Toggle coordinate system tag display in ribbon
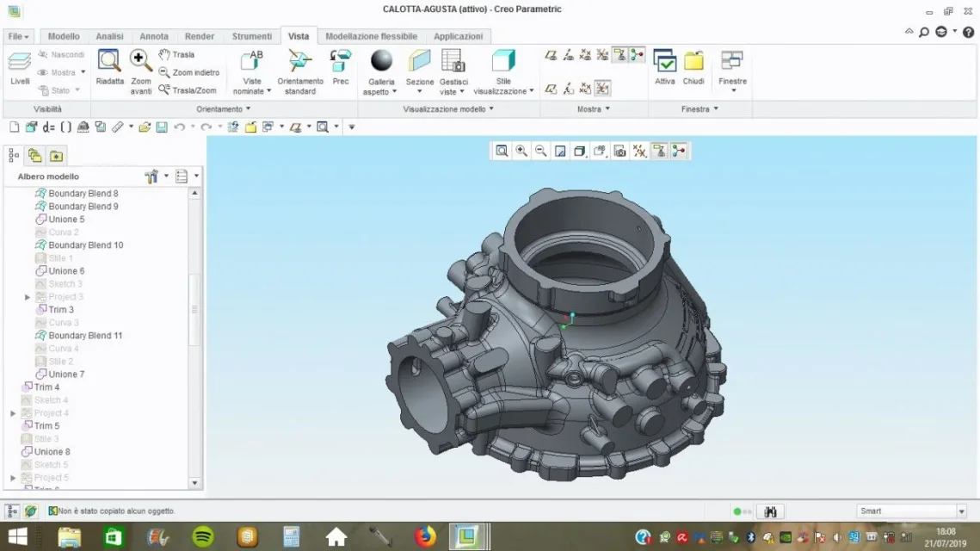980x551 pixels. [x=602, y=89]
